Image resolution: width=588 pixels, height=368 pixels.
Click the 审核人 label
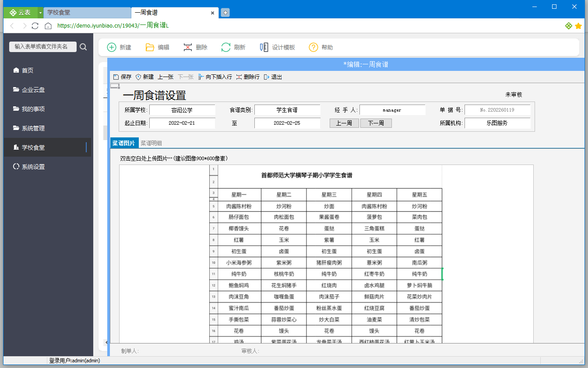point(250,351)
